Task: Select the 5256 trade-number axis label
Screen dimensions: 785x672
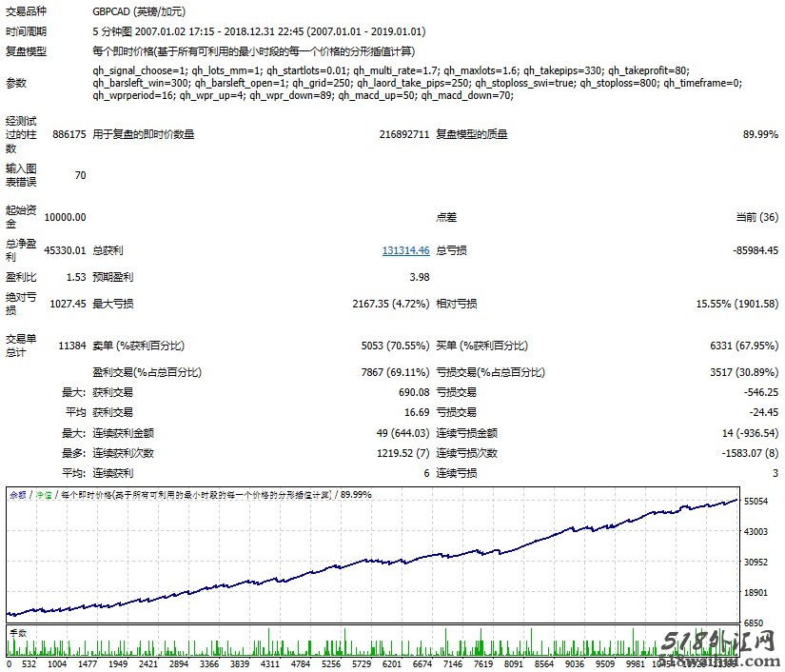Action: pos(331,663)
